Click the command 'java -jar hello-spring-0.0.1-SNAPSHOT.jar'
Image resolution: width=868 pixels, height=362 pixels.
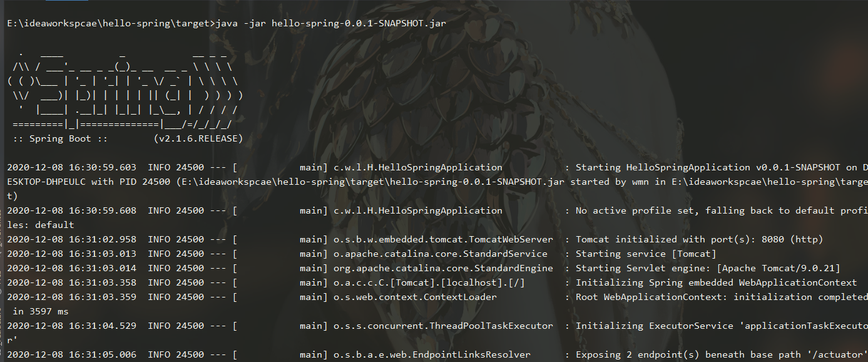pos(330,23)
